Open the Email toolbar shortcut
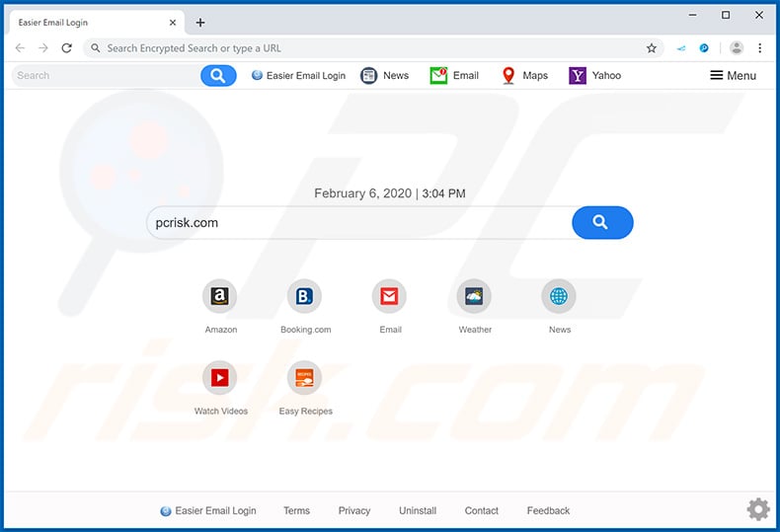The height and width of the screenshot is (532, 780). pos(454,76)
